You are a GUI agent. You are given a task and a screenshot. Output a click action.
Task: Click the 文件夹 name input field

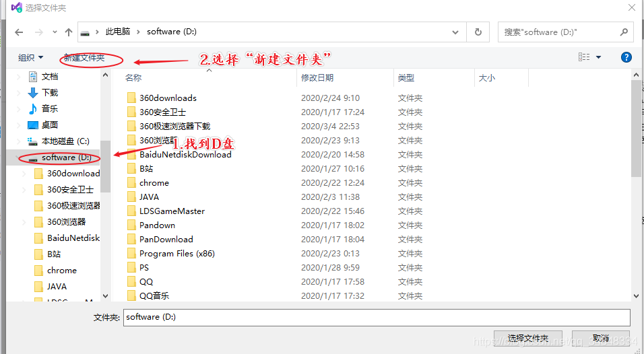point(377,317)
